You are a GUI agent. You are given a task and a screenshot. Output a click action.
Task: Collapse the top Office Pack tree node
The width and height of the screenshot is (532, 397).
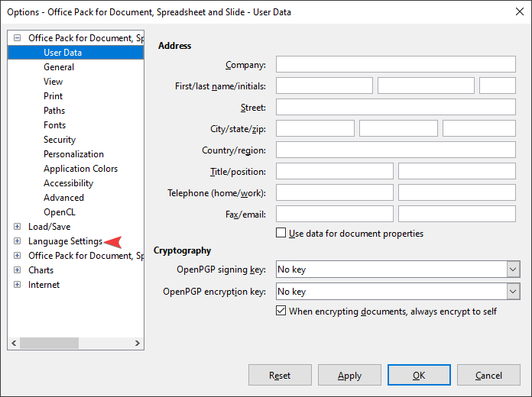click(x=18, y=38)
